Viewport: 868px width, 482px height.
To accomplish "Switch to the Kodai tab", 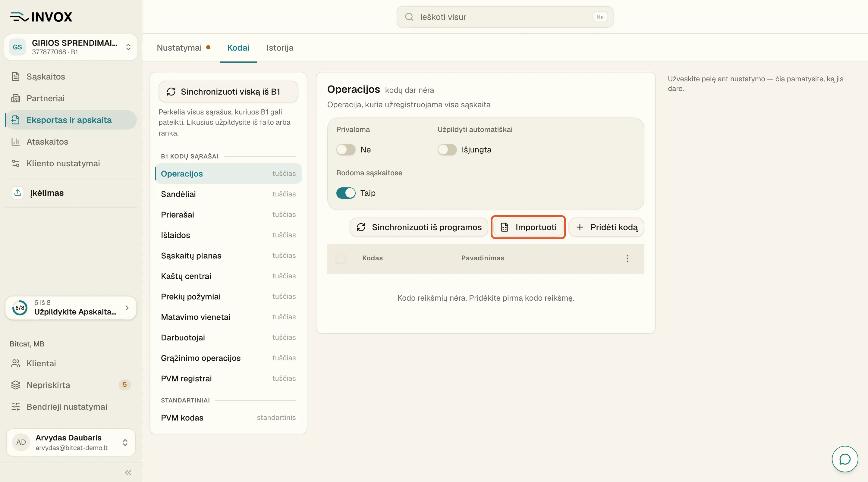I will click(x=238, y=48).
